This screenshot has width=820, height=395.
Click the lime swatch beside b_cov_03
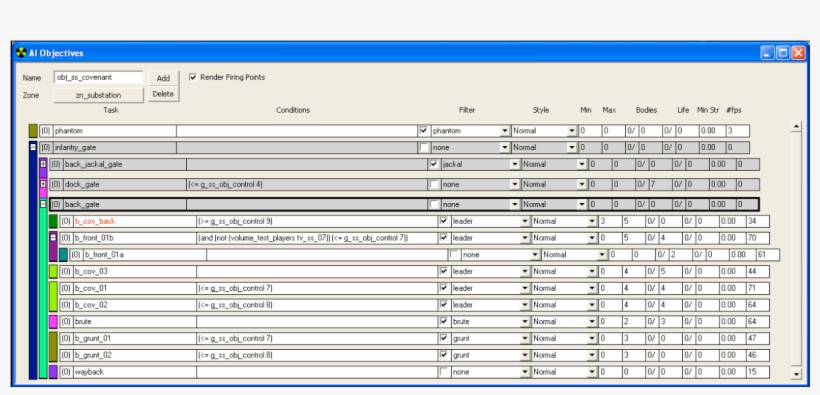tap(53, 272)
